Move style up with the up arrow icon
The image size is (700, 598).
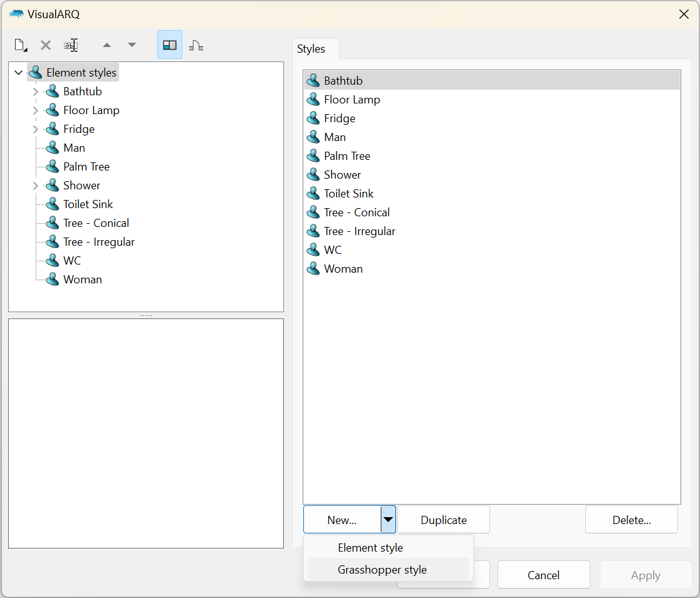click(x=107, y=45)
